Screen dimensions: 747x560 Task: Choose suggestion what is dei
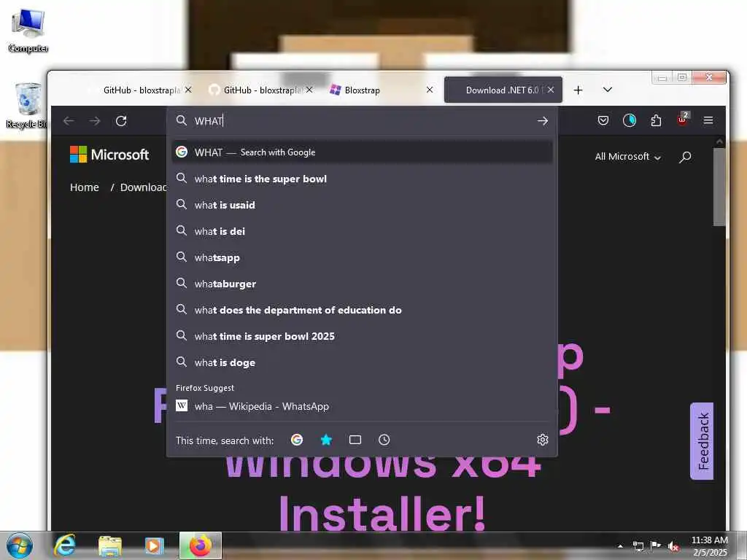coord(362,231)
